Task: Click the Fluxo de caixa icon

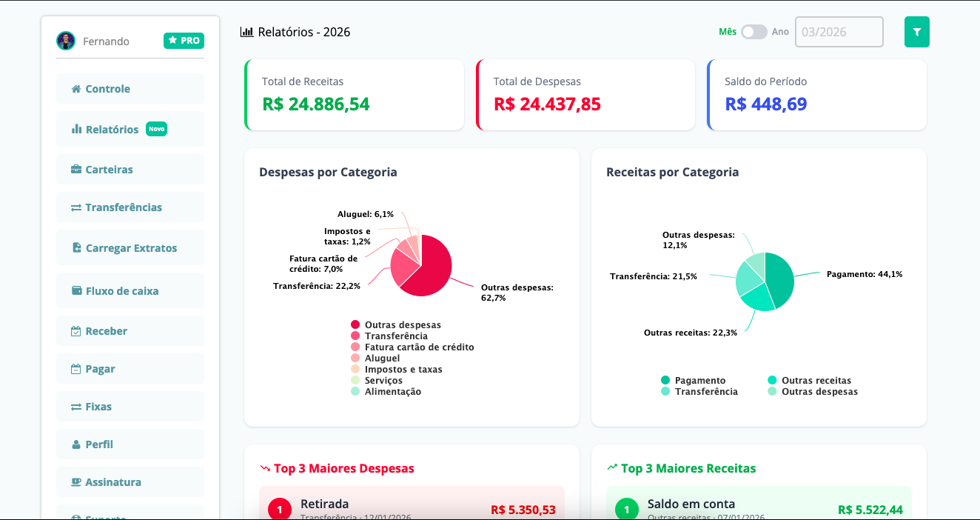Action: (x=75, y=290)
